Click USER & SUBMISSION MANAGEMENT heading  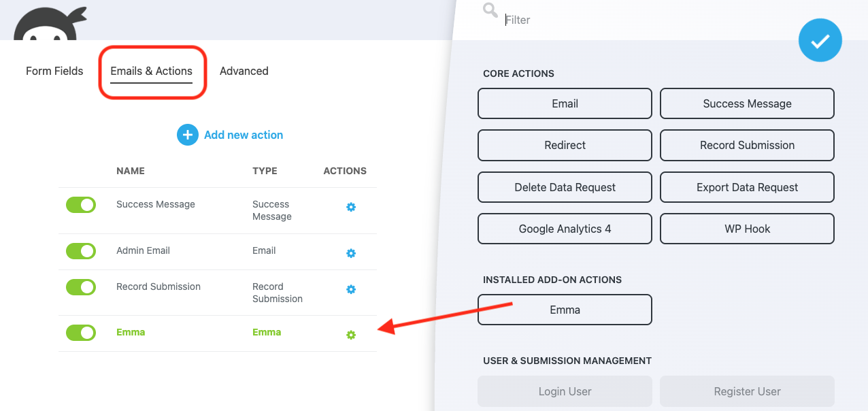coord(567,361)
